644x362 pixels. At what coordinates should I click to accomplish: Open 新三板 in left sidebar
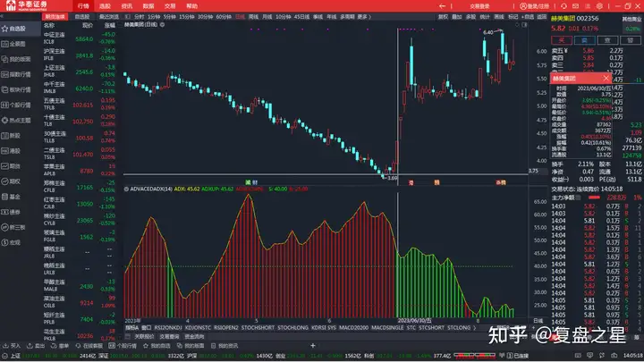point(13,227)
